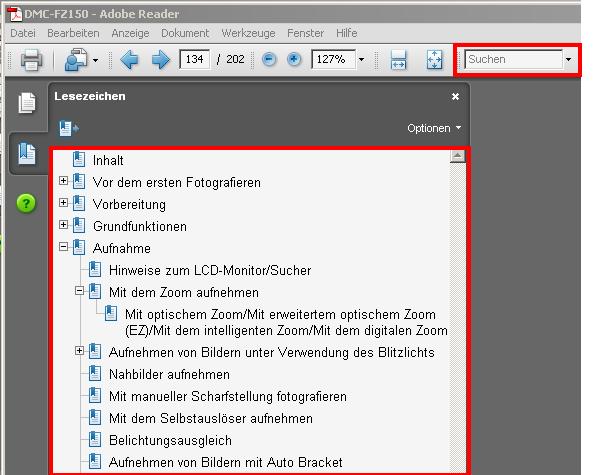This screenshot has height=475, width=611.
Task: Open dropdown arrow beside the share icon
Action: point(95,60)
